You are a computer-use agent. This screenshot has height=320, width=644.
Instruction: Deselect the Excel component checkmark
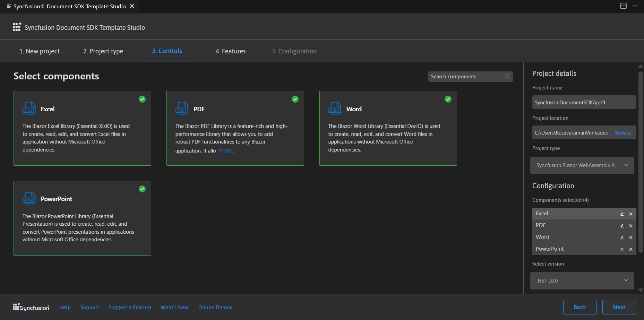click(x=142, y=99)
